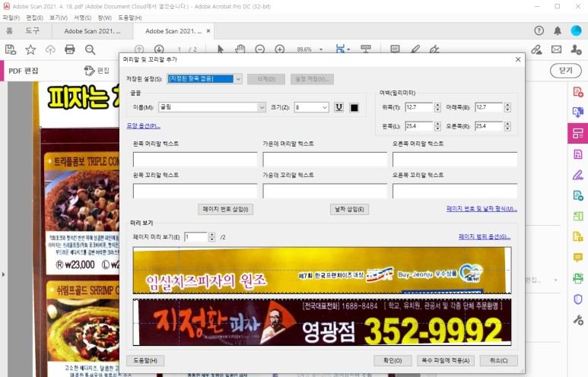The image size is (588, 377).
Task: Click the add user share icon
Action: click(x=576, y=49)
